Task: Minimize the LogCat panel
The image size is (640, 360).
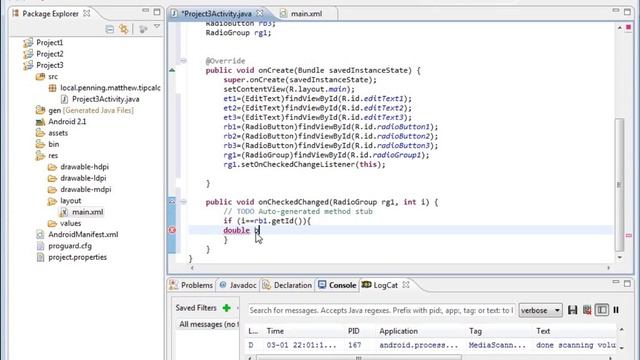Action: click(x=616, y=282)
